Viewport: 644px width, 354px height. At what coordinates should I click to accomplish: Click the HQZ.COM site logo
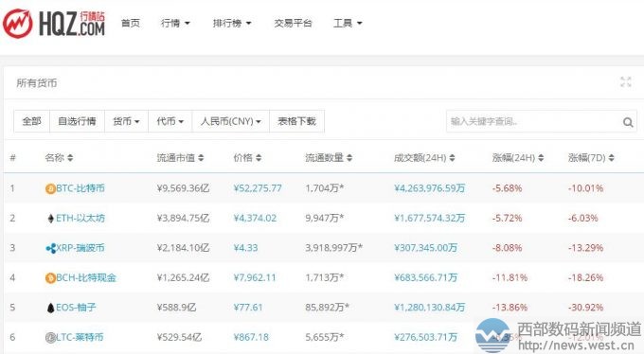[54, 24]
